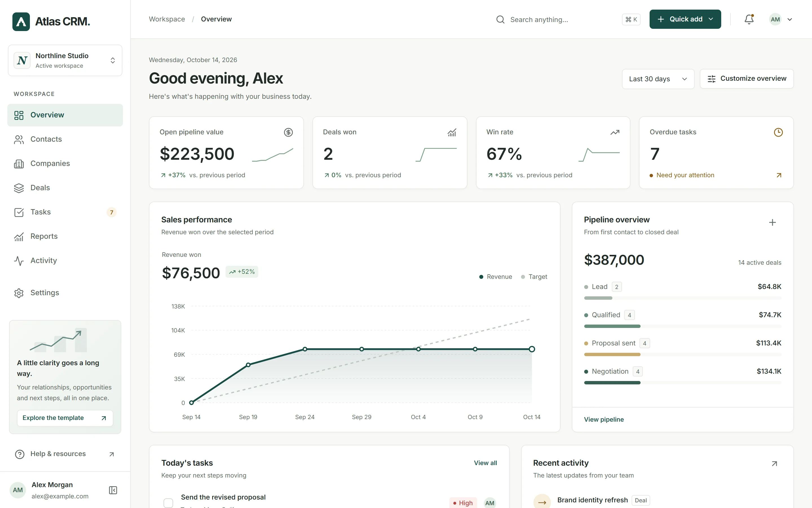Check the Send the revised proposal task
The image size is (812, 508).
click(x=168, y=503)
